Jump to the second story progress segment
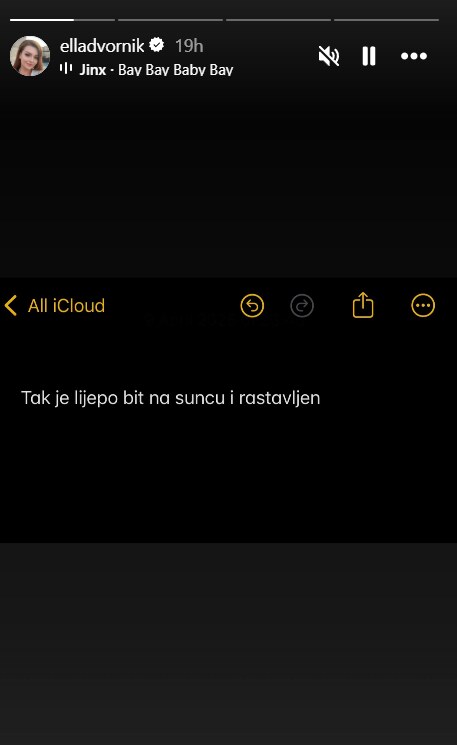Screen dimensions: 457x745 point(170,20)
